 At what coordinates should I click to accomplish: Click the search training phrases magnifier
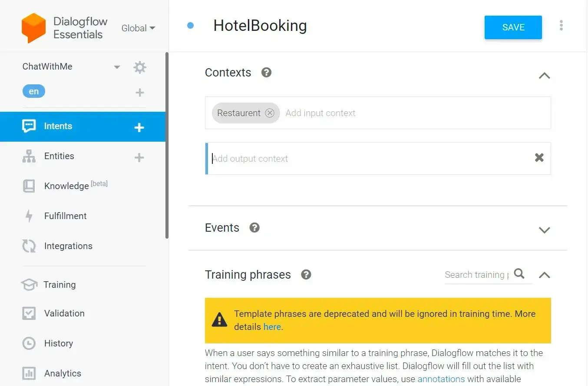click(519, 274)
